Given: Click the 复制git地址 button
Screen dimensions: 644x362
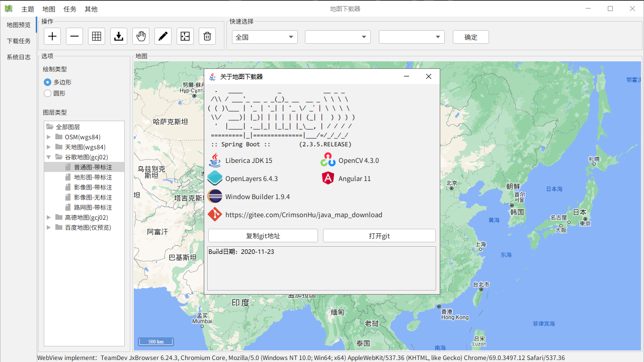Looking at the screenshot, I should (263, 236).
